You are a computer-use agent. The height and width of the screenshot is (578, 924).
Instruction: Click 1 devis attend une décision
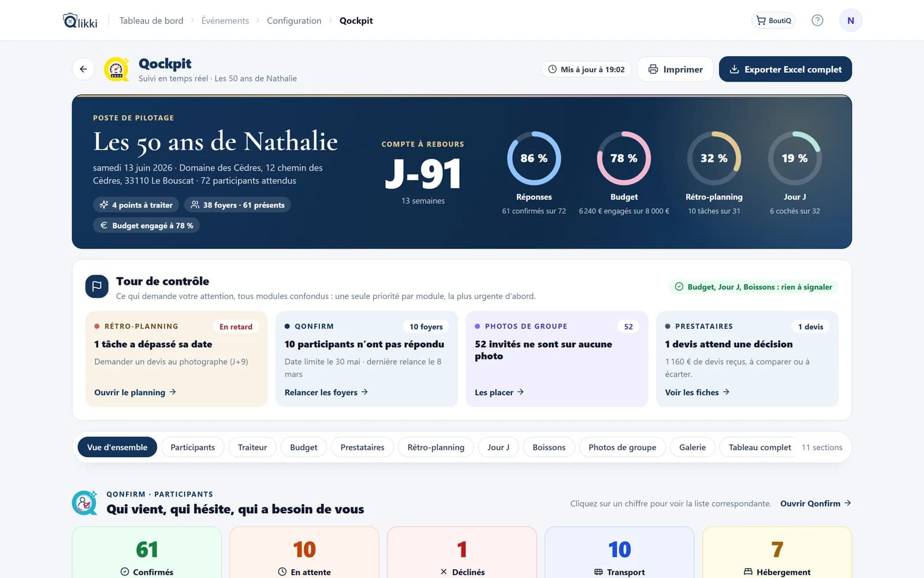click(x=729, y=344)
